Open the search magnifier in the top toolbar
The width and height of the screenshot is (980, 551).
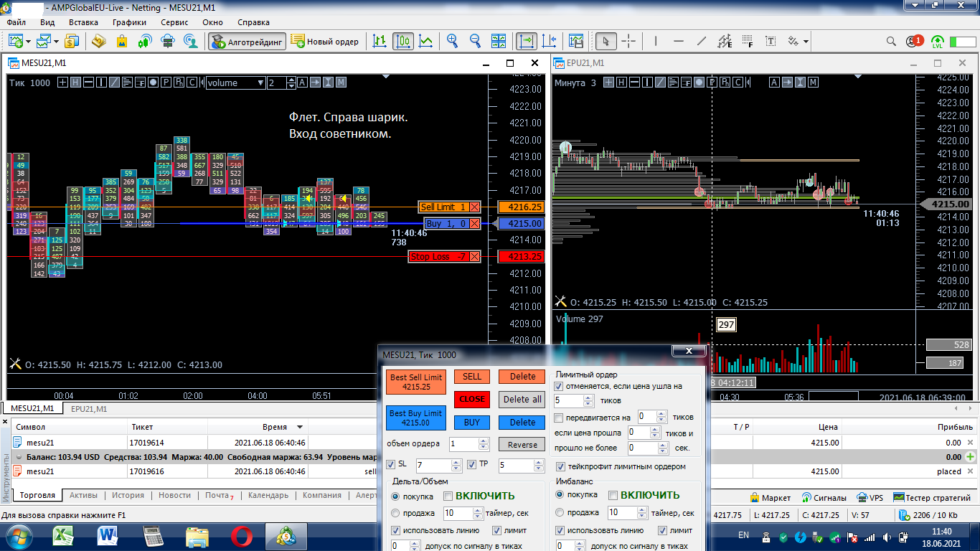[891, 42]
